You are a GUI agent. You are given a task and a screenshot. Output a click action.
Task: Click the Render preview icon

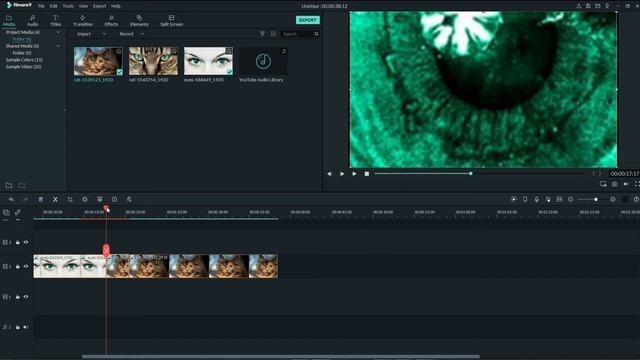coord(513,199)
